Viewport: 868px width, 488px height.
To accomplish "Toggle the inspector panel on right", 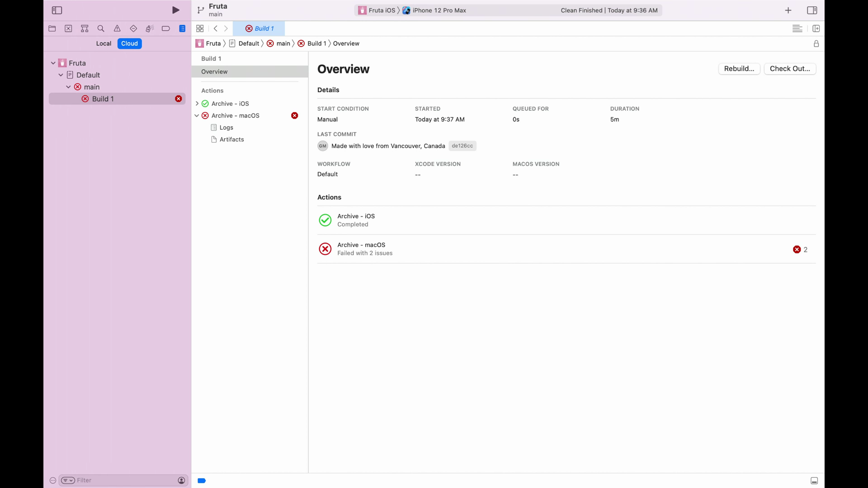I will coord(812,10).
